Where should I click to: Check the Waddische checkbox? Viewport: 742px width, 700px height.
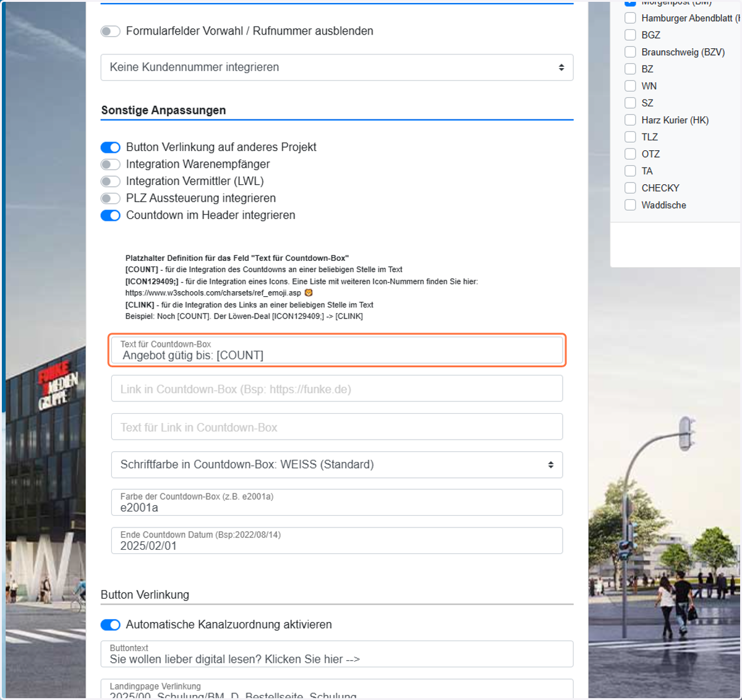click(x=630, y=205)
